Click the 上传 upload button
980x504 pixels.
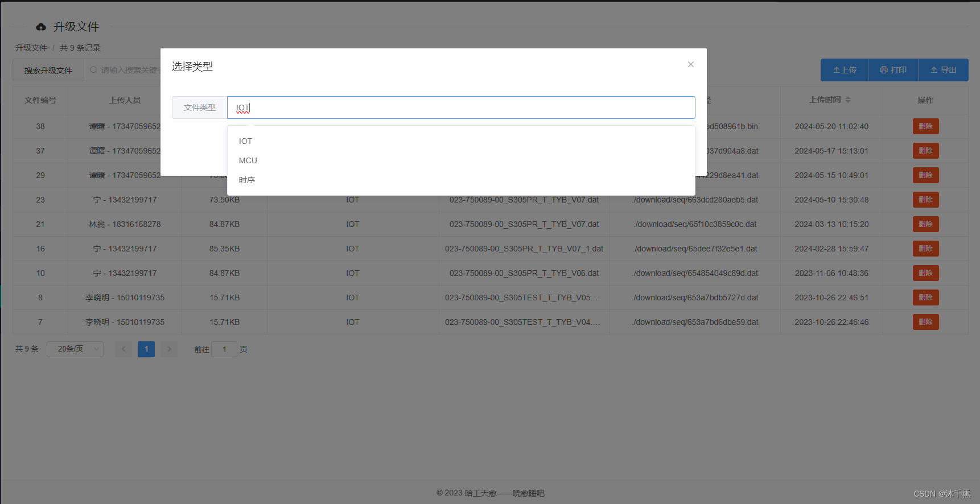(845, 70)
